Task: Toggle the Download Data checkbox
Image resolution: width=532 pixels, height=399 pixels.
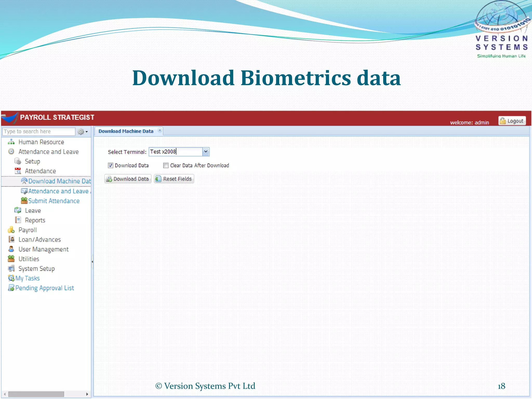Action: [x=111, y=165]
